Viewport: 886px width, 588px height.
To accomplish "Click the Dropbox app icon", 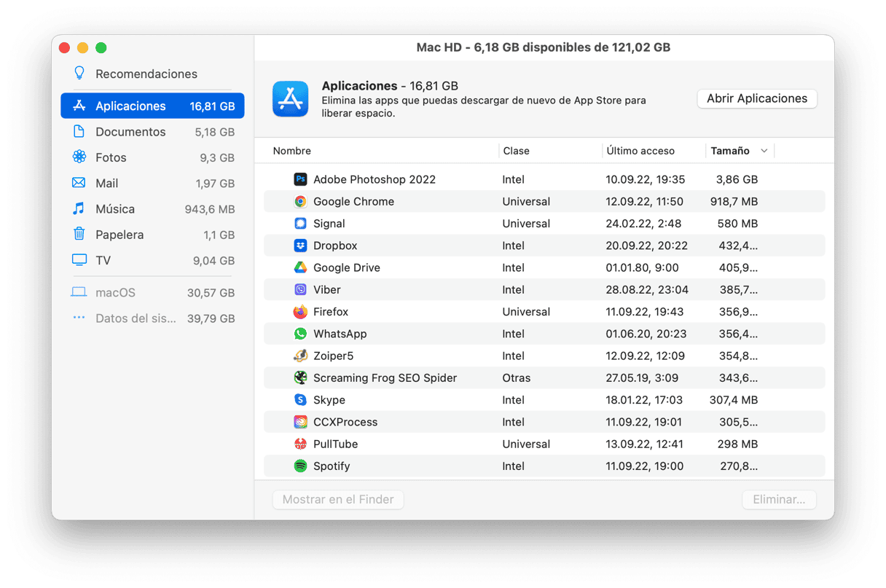I will click(300, 246).
